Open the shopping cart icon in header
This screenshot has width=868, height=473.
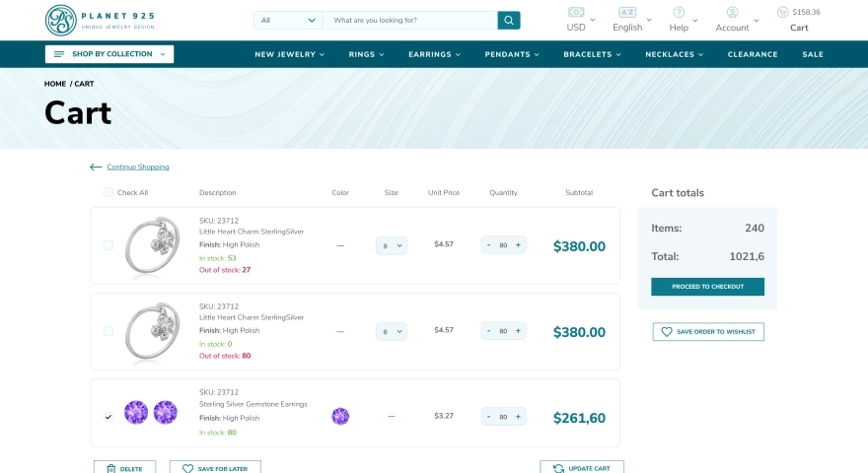[x=783, y=12]
